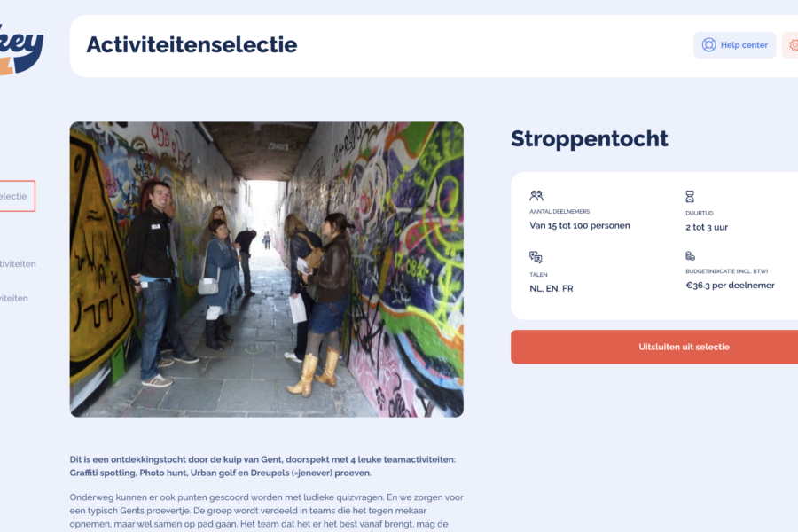Click the hourglass duration icon

(690, 196)
